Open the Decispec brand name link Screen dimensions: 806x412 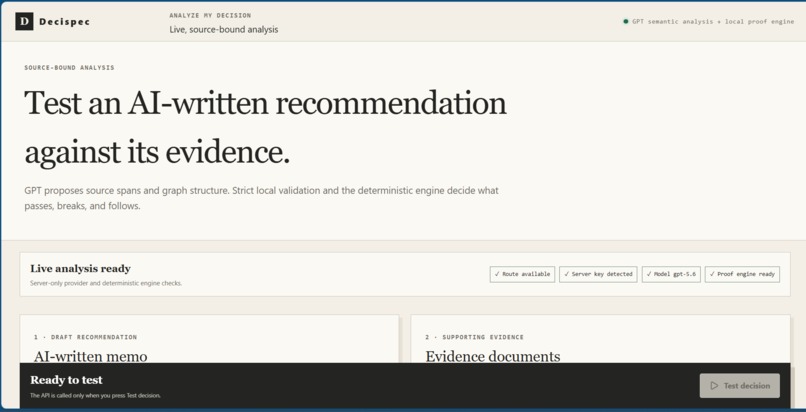(x=64, y=22)
